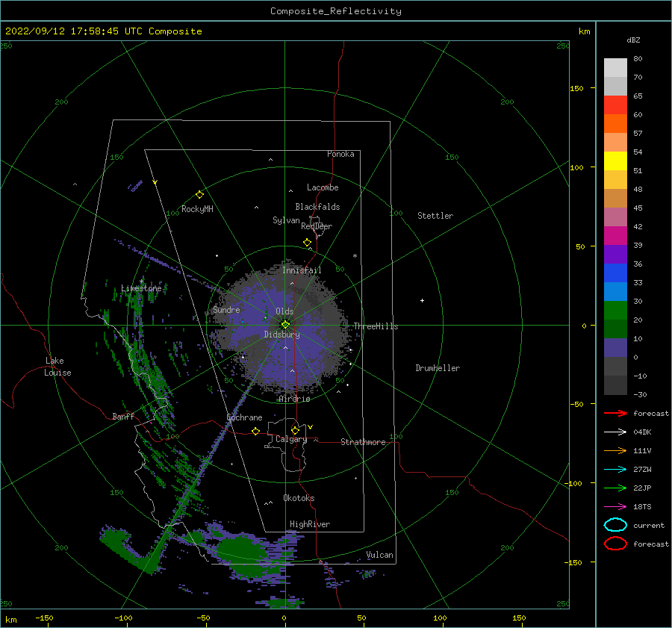The width and height of the screenshot is (672, 628).
Task: Pick the magenta swatch below 42 dBZ
Action: tap(615, 236)
